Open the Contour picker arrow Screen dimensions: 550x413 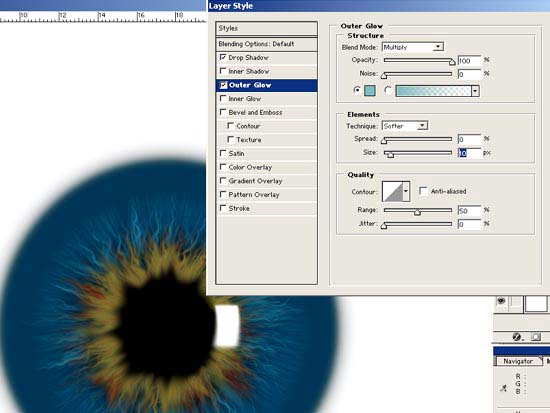tap(406, 191)
